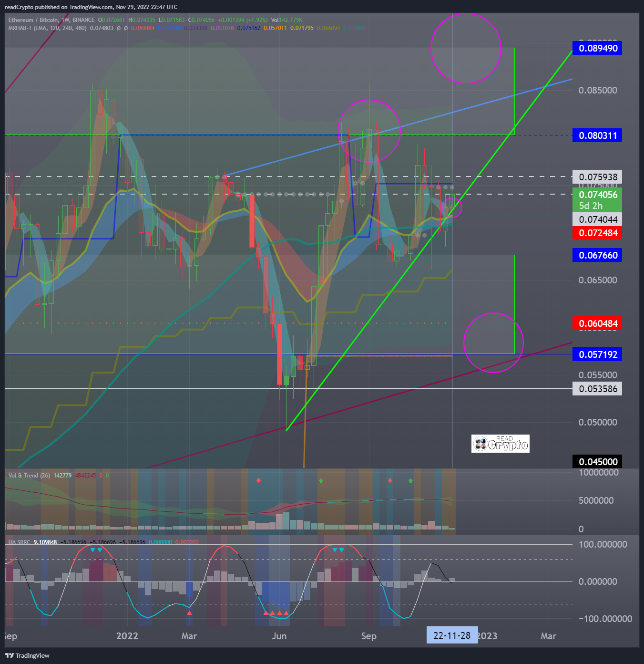This screenshot has height=664, width=644.
Task: Click the gray 0.075938 price label
Action: click(x=597, y=177)
